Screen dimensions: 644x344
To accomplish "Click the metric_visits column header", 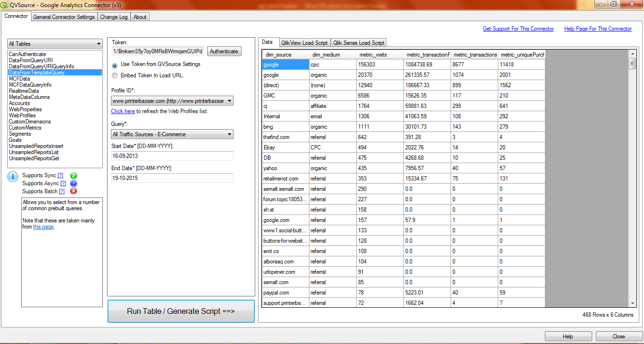I will [380, 55].
